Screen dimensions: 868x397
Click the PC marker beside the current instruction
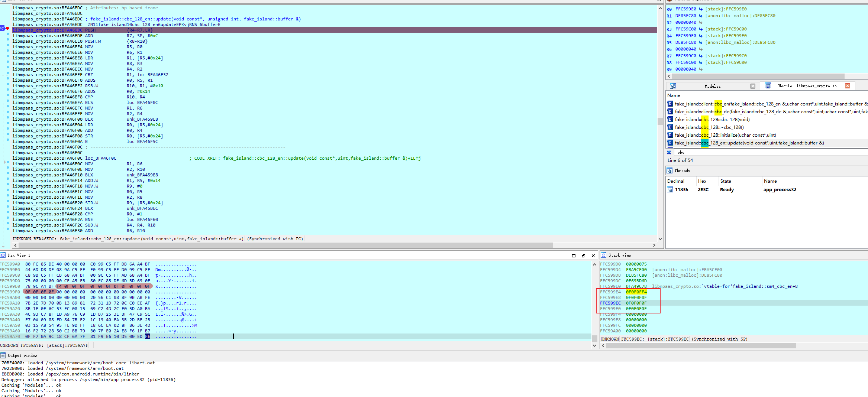coord(3,28)
